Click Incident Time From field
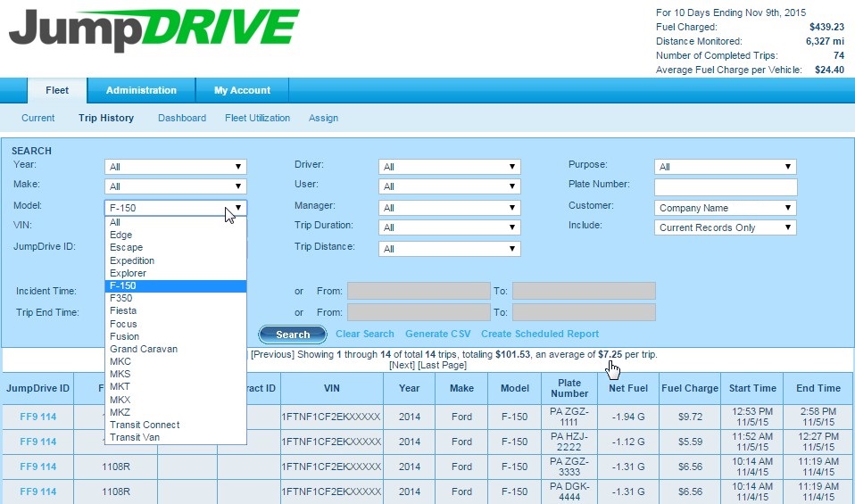This screenshot has width=855, height=504. point(419,291)
